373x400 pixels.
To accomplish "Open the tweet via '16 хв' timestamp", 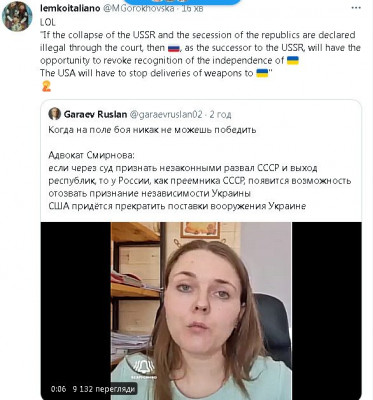I will pos(192,9).
